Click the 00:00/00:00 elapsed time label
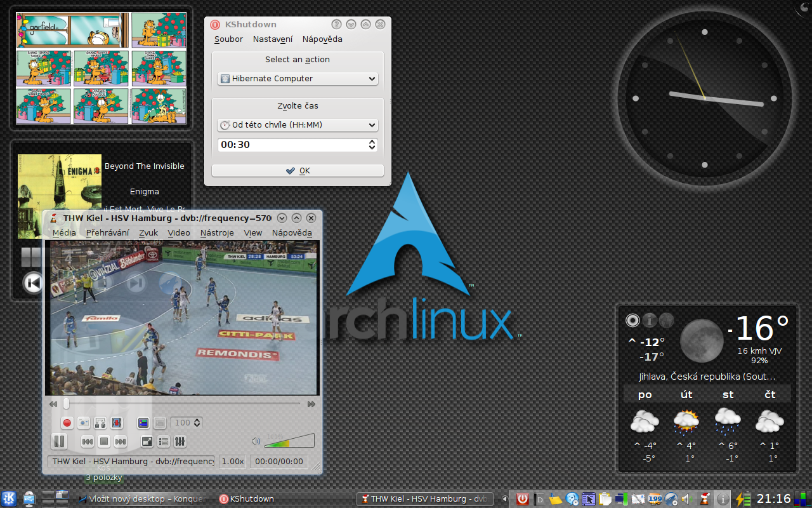812x508 pixels. click(x=279, y=462)
